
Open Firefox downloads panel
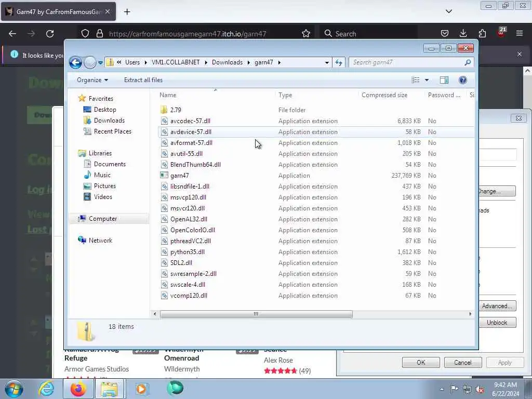point(463,33)
